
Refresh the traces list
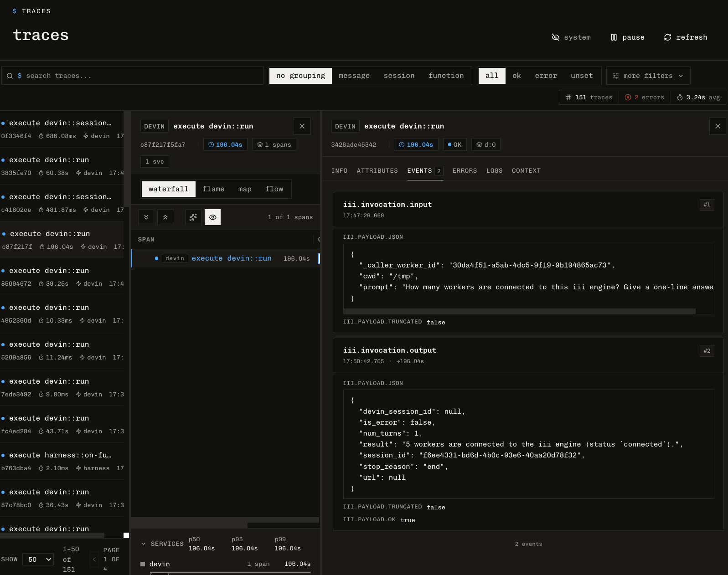point(686,37)
